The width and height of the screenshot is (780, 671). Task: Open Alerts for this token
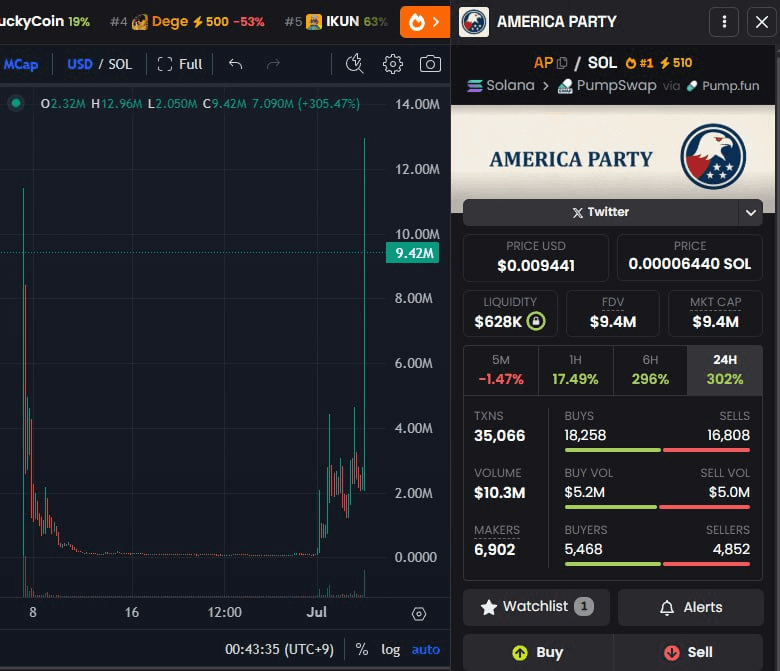(690, 607)
